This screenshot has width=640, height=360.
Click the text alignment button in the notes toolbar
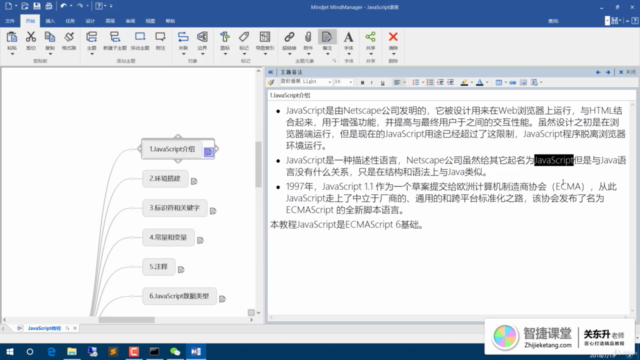point(397,82)
